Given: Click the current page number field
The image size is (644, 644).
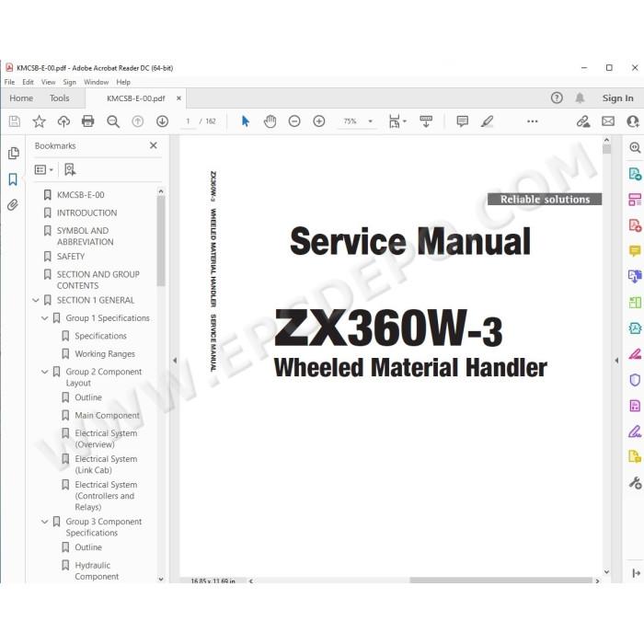Looking at the screenshot, I should coord(188,121).
